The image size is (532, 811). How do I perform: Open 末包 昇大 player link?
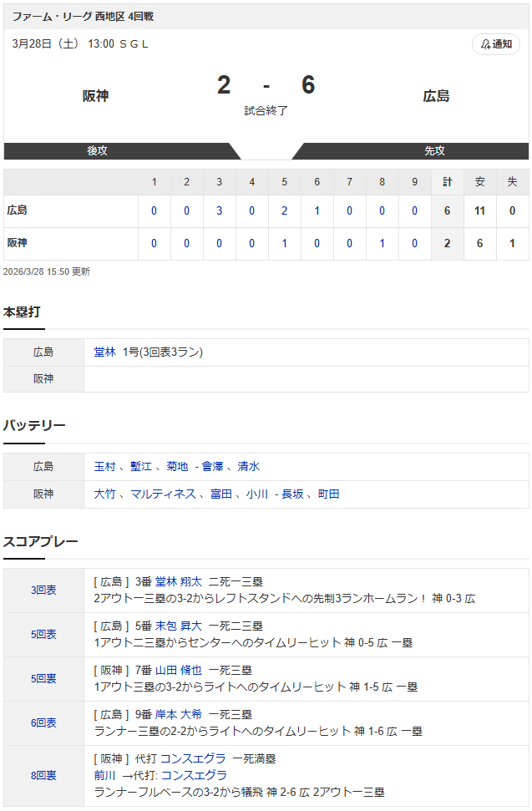[179, 626]
